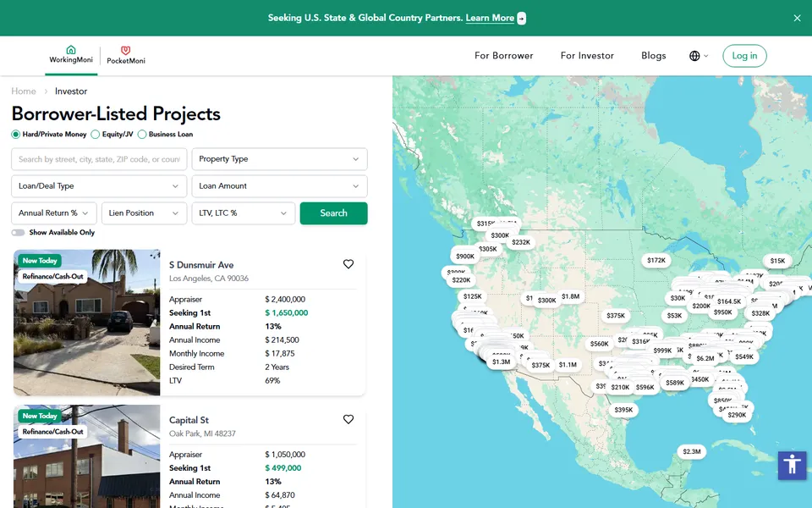Select the $1.1M map marker
This screenshot has height=508, width=812.
[x=568, y=365]
